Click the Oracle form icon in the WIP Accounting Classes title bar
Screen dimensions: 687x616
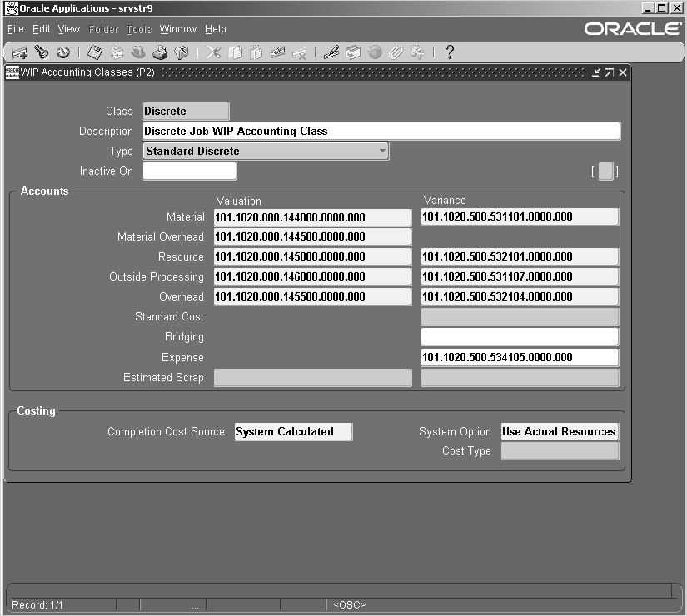coord(12,72)
